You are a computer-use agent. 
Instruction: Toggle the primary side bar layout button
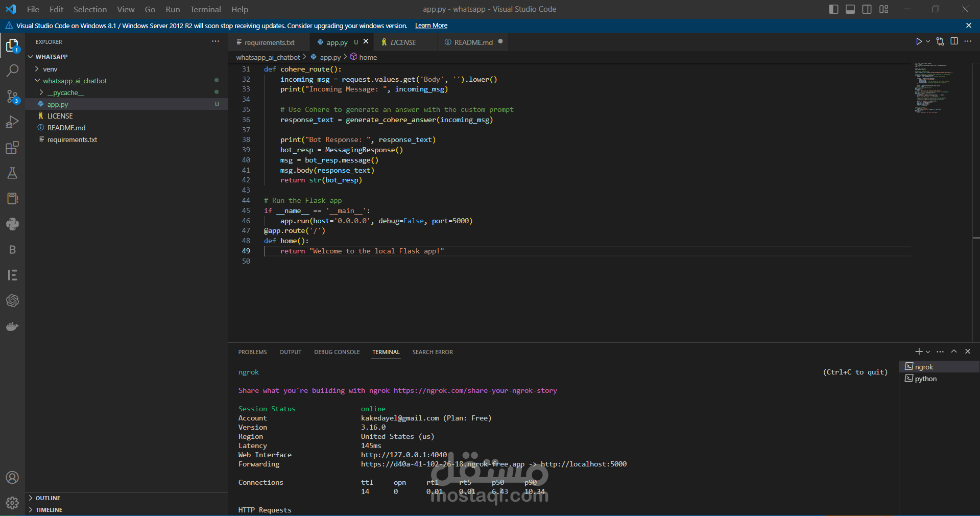point(833,9)
